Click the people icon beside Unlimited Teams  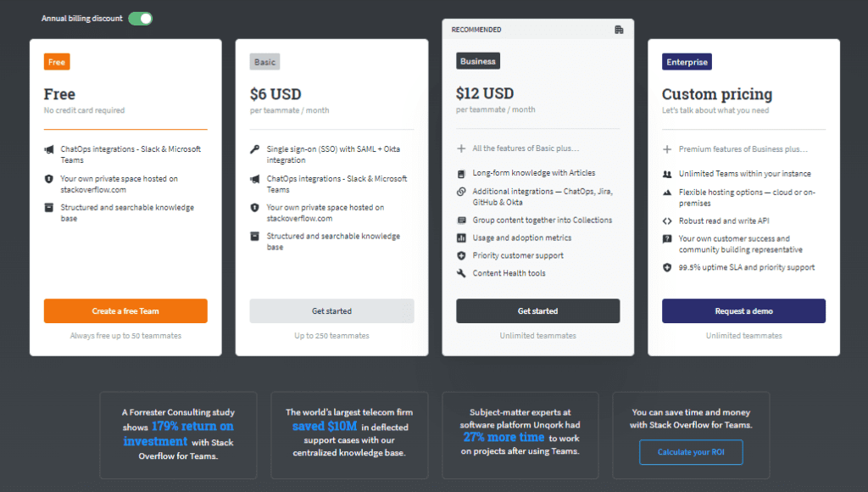(667, 174)
